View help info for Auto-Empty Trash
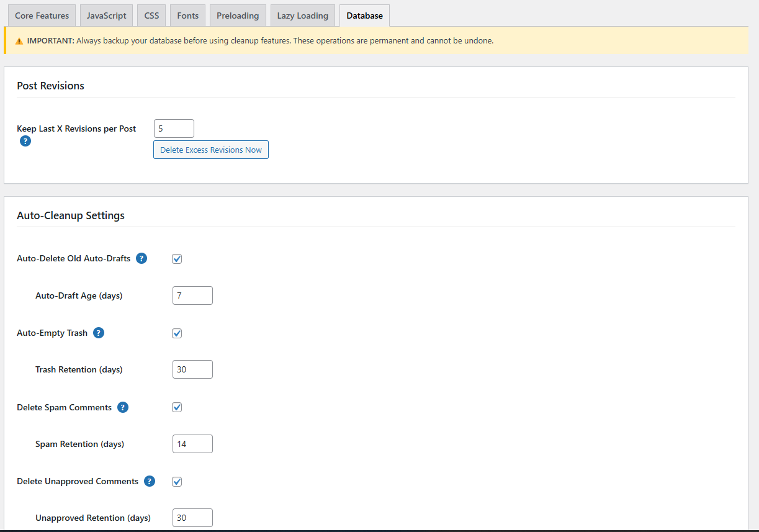 click(98, 333)
